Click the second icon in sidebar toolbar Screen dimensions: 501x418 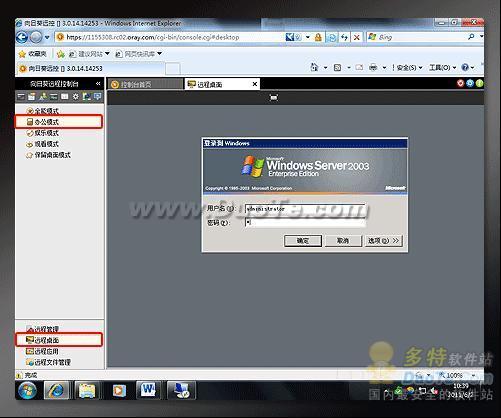pos(32,97)
